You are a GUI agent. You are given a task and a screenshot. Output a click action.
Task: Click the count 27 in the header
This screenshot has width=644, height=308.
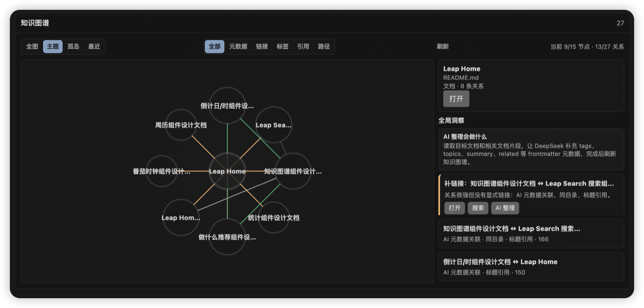coord(620,23)
